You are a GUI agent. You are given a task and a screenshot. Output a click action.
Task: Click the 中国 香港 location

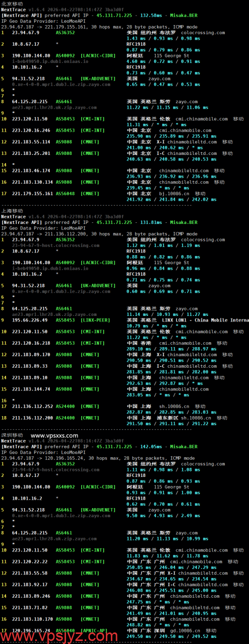pos(139,343)
